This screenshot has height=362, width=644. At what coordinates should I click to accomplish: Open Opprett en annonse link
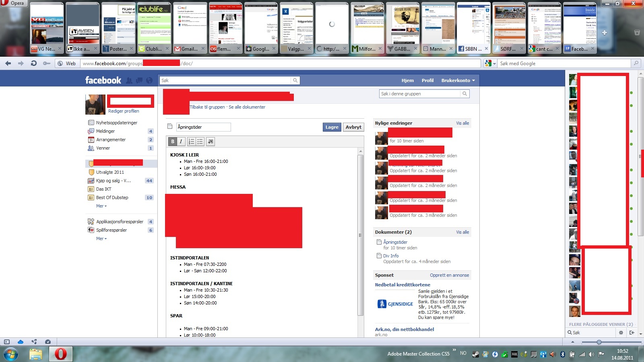pos(449,275)
